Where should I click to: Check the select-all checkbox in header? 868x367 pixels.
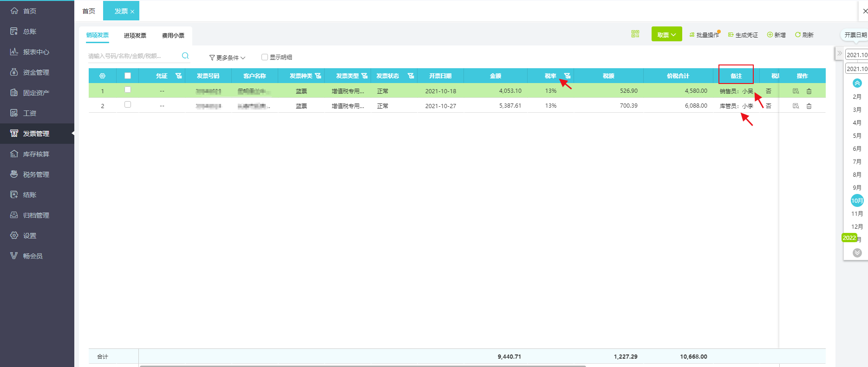pos(128,76)
